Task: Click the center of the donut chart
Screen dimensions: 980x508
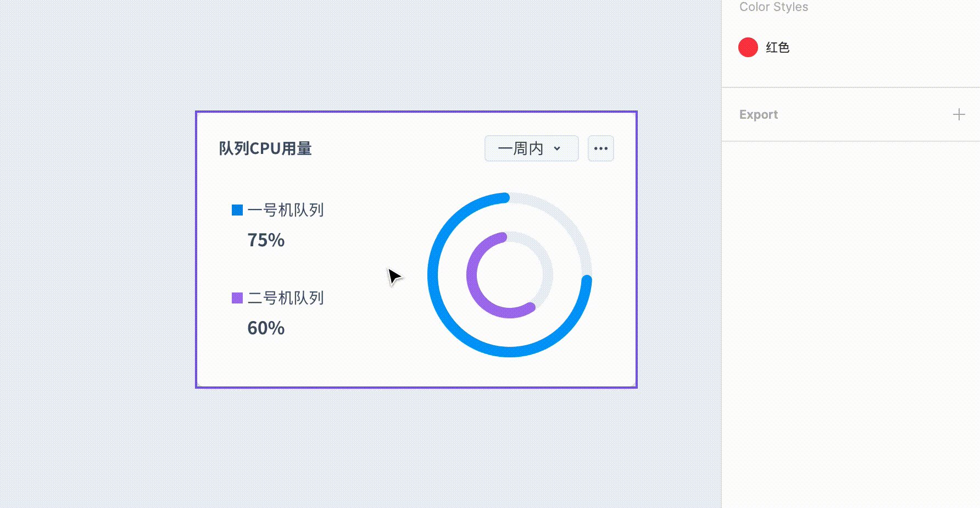Action: click(x=510, y=275)
